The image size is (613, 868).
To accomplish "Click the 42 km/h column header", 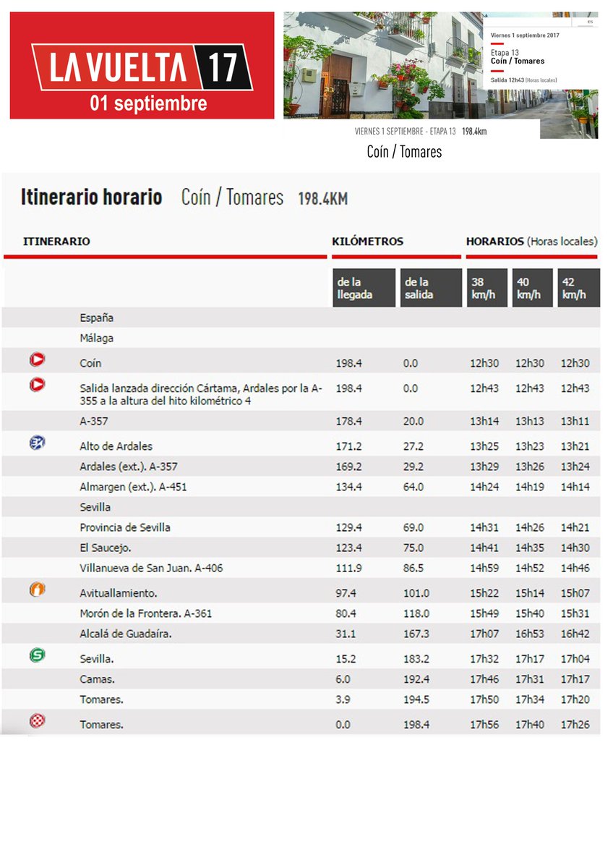I will [578, 288].
